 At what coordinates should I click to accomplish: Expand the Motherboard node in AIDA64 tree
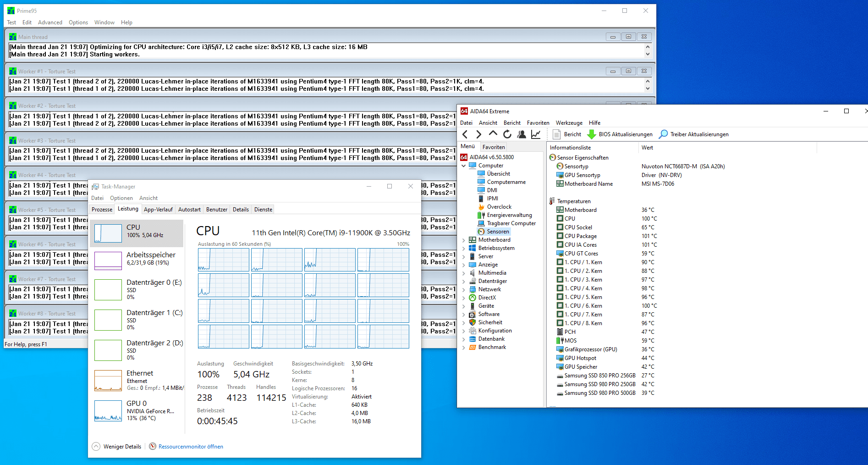pos(463,240)
